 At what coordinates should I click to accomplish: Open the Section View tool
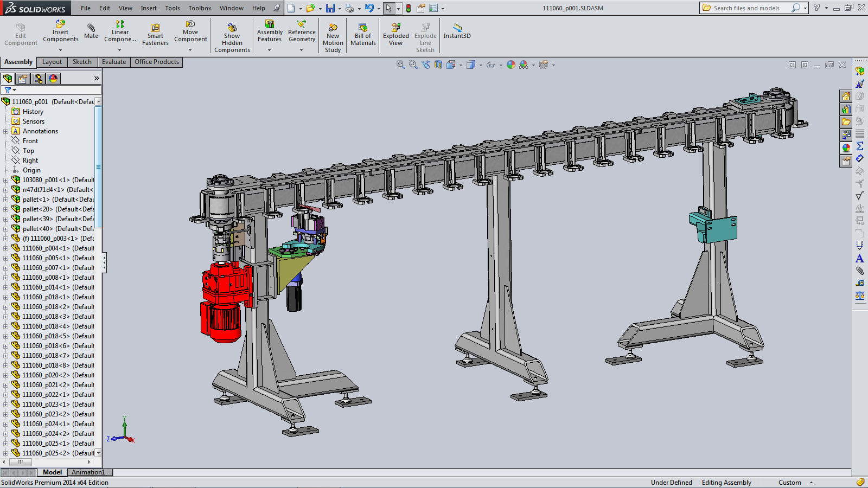coord(438,65)
